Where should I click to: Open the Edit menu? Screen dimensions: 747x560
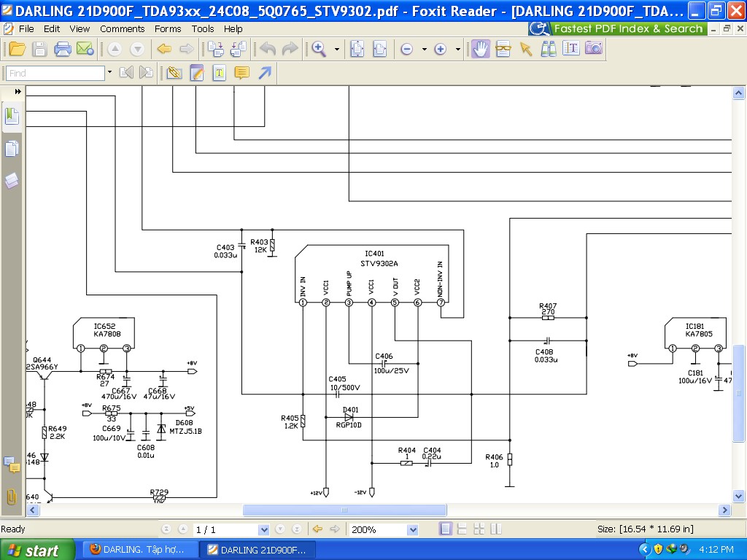point(52,29)
